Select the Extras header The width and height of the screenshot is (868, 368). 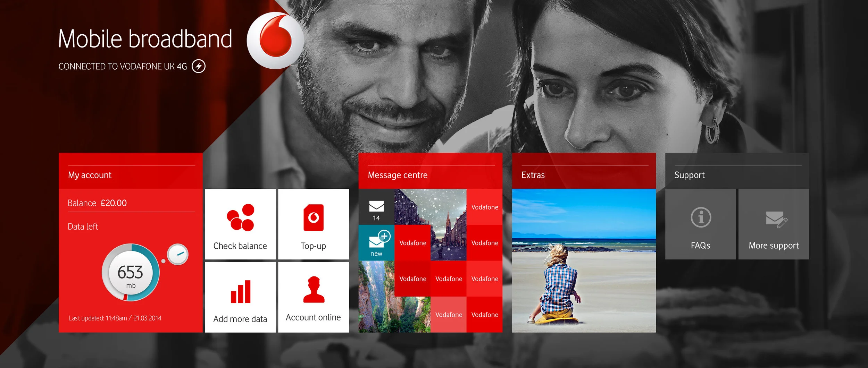pyautogui.click(x=584, y=171)
